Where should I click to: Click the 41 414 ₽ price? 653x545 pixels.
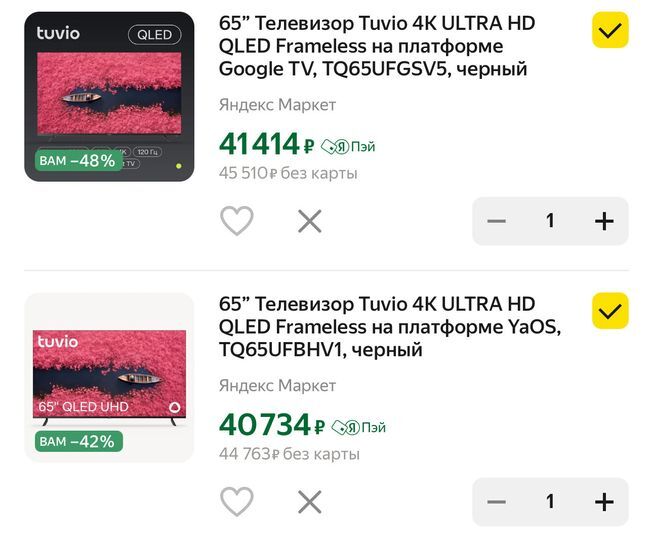[x=267, y=144]
